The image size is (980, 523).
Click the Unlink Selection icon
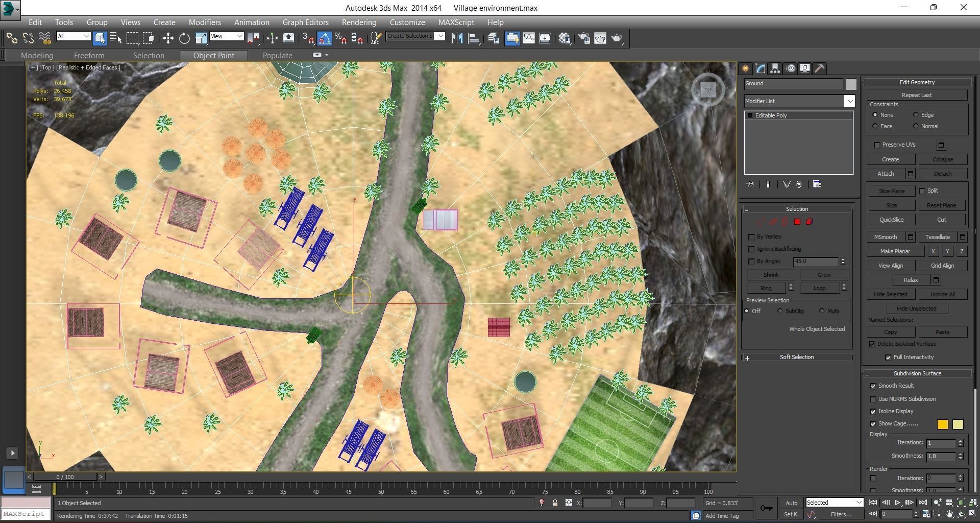pyautogui.click(x=28, y=38)
